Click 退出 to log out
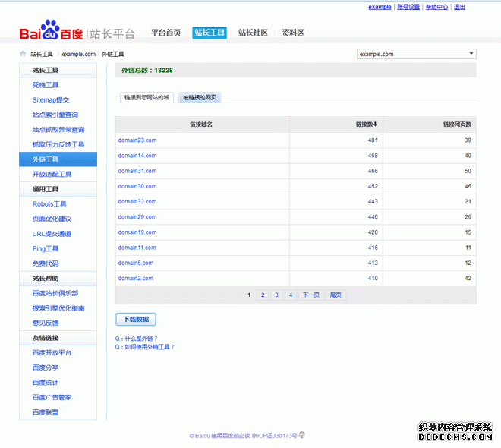The width and height of the screenshot is (501, 448). [x=459, y=7]
